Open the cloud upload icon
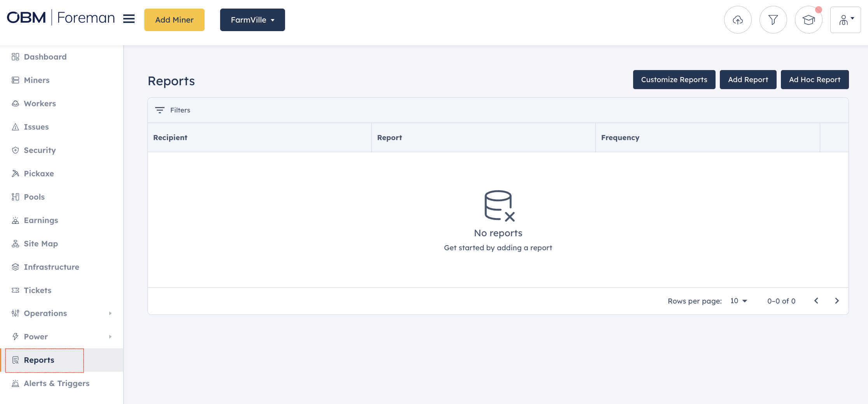This screenshot has height=404, width=868. 738,20
